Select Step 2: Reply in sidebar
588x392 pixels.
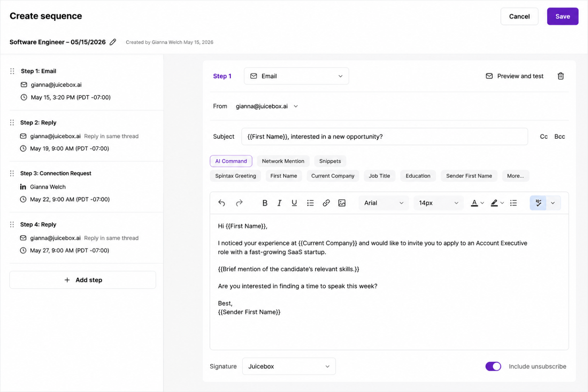pos(38,123)
